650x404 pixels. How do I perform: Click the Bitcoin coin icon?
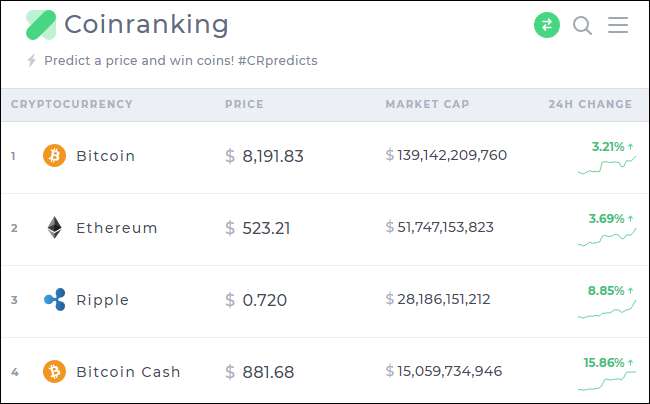tap(54, 156)
